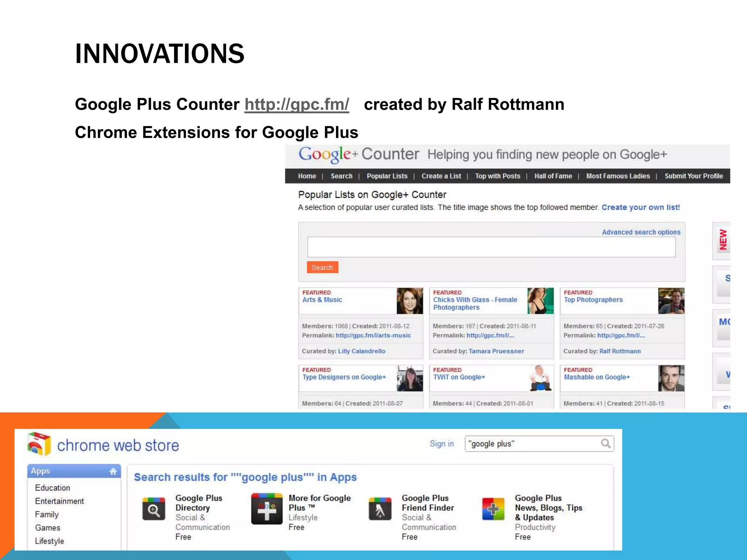The width and height of the screenshot is (747, 560).
Task: Click Sign in on Chrome Web Store
Action: 441,444
